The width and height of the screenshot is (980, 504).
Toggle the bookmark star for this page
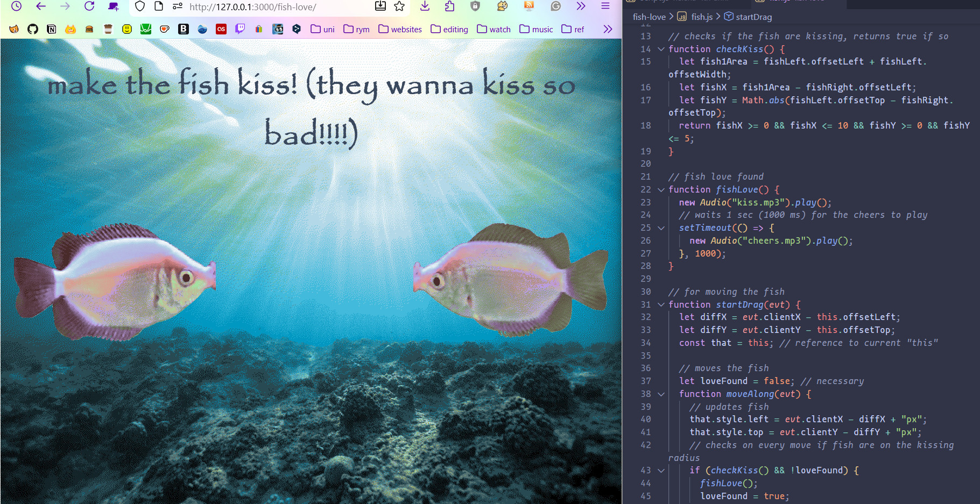398,7
